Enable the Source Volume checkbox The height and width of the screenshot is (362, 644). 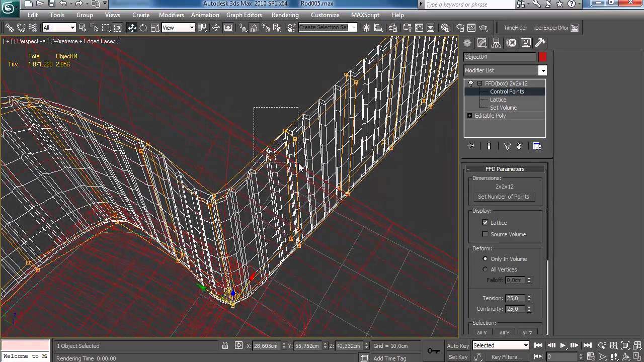tap(485, 234)
